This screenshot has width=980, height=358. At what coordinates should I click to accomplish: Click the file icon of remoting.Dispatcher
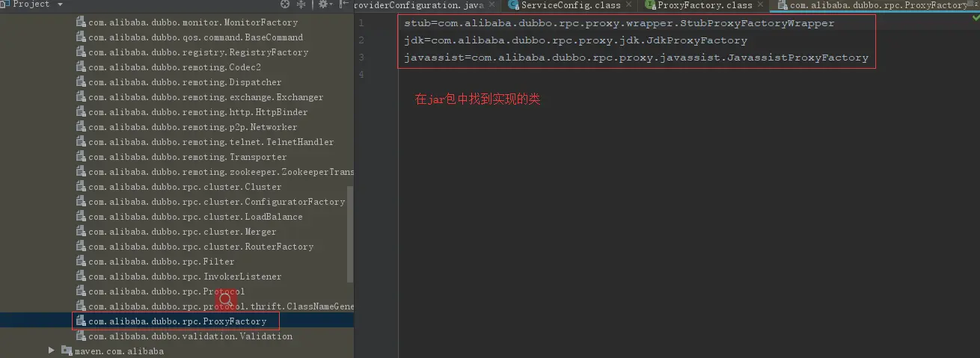81,82
